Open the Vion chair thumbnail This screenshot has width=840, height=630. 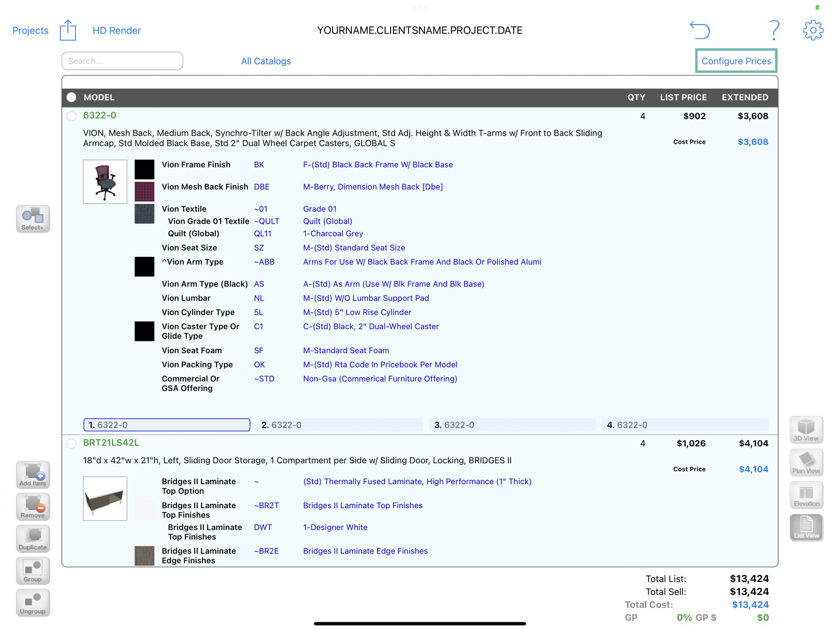tap(105, 182)
